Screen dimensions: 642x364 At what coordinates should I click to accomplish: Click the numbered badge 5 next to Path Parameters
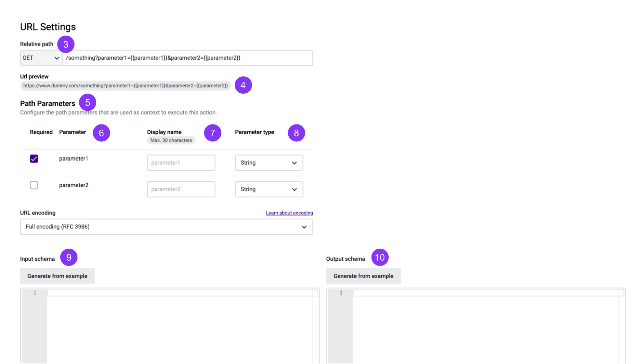87,102
